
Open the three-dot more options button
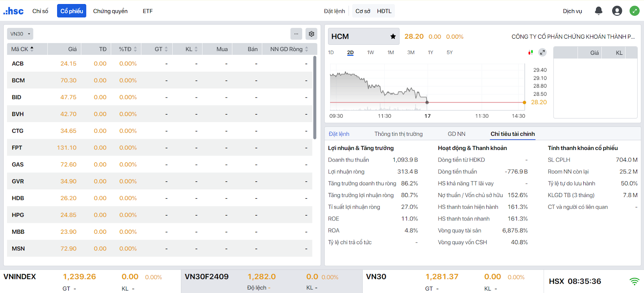296,34
